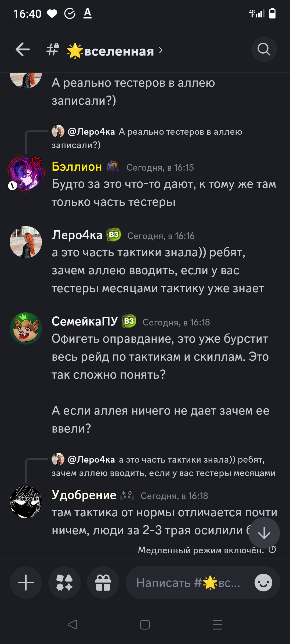Jump to replied message above Удобрение

[x=164, y=466]
